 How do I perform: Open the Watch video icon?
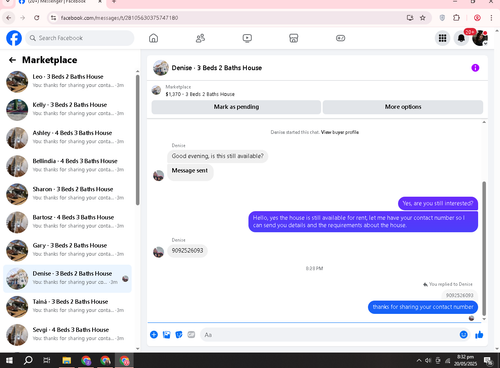click(247, 38)
